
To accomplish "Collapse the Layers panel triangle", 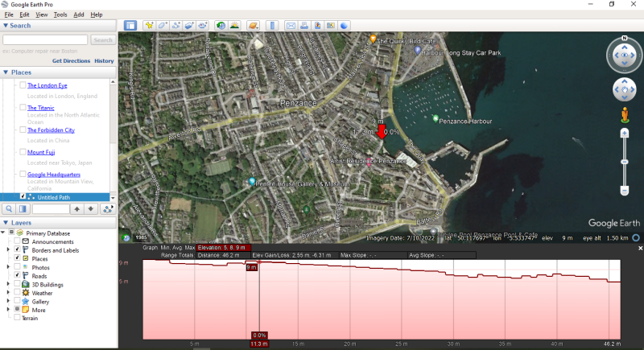I will [x=6, y=222].
